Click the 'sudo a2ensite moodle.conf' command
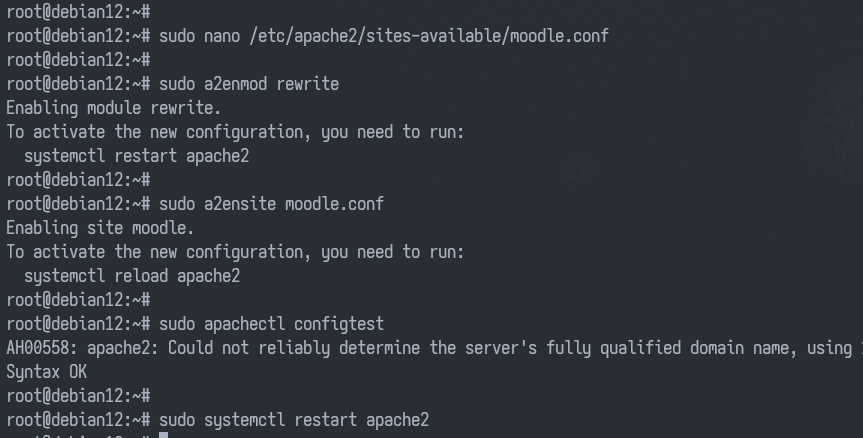This screenshot has height=438, width=863. pyautogui.click(x=271, y=204)
